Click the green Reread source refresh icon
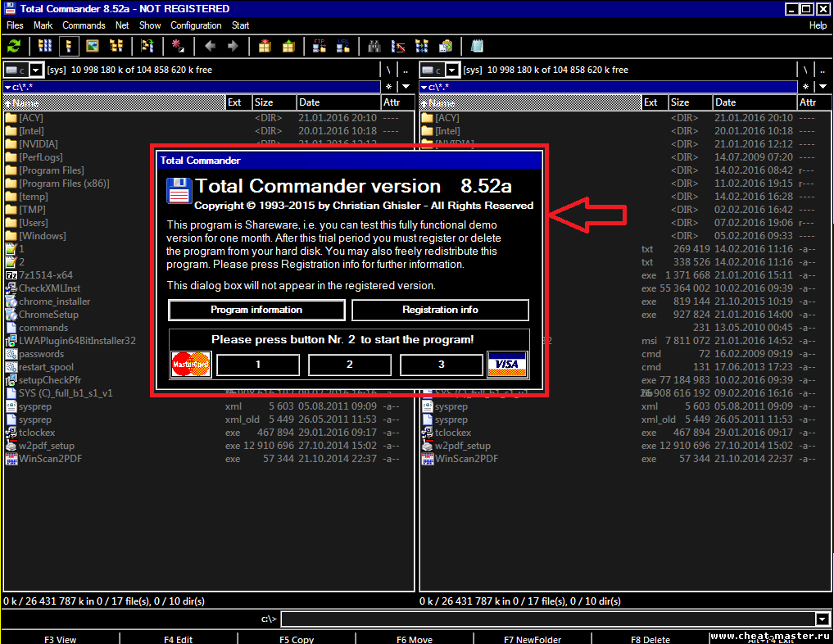The image size is (834, 644). point(15,47)
